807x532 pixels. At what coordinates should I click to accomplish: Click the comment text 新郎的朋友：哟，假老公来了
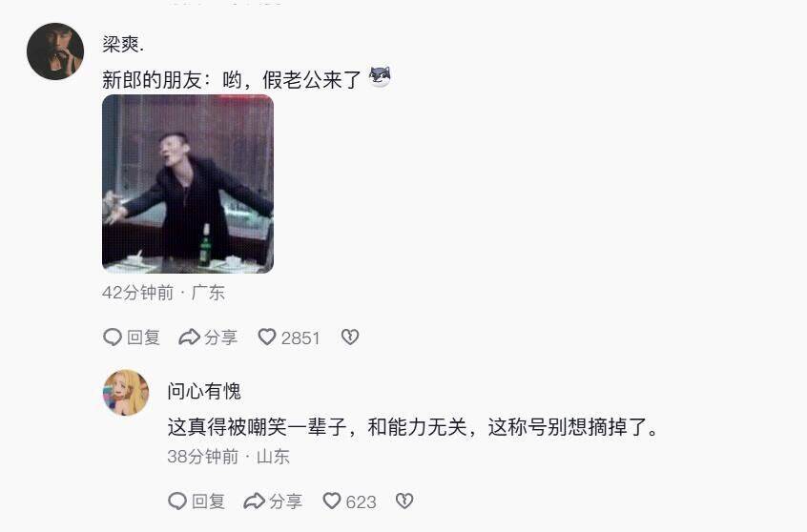(232, 80)
